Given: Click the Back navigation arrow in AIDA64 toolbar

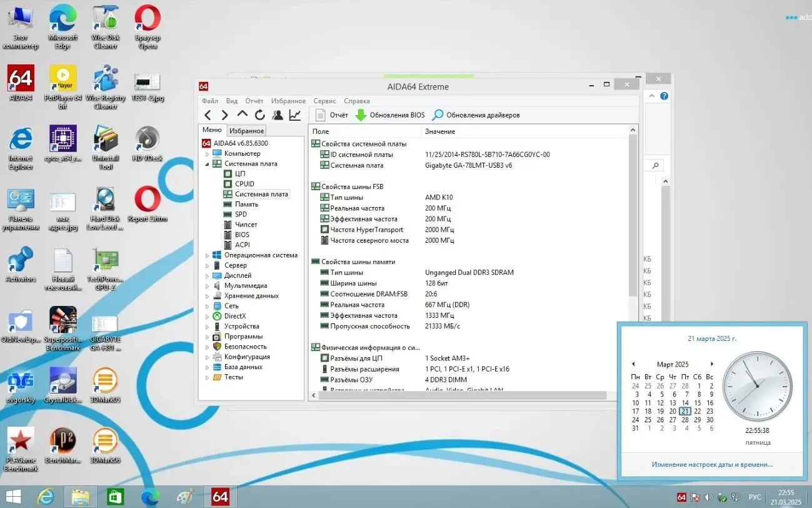Looking at the screenshot, I should [x=208, y=115].
